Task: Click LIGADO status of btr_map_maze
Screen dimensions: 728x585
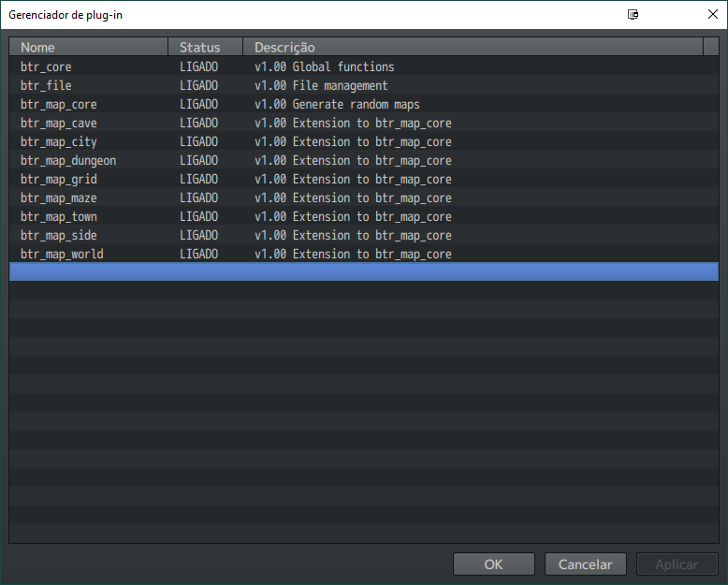Action: click(198, 197)
